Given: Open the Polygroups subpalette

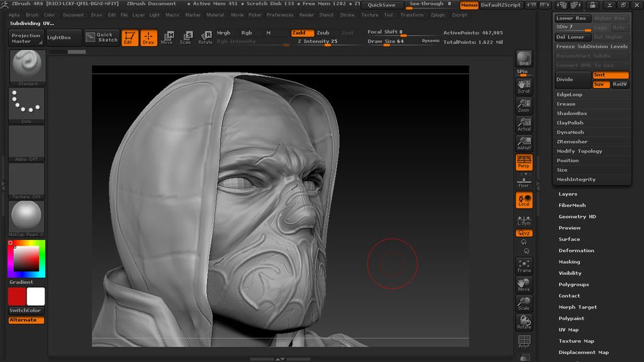Looking at the screenshot, I should pyautogui.click(x=574, y=285).
